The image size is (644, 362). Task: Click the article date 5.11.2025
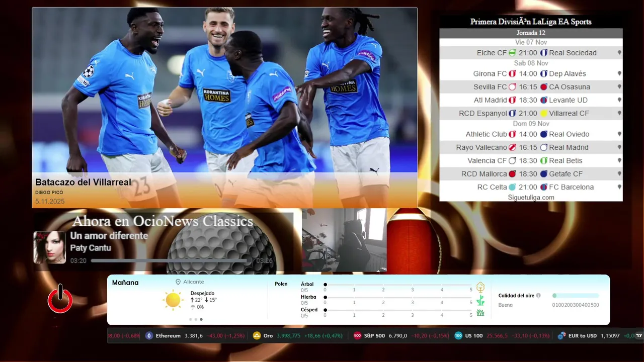click(x=50, y=202)
